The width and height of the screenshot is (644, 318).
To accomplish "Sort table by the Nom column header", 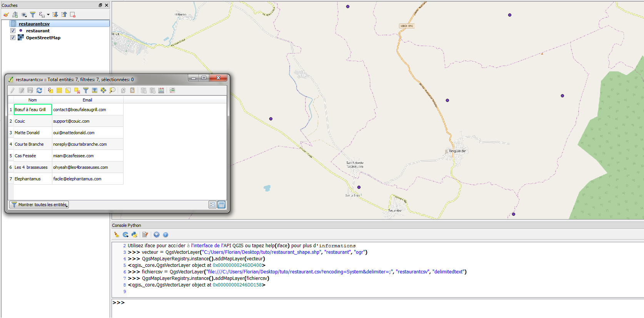I will [33, 100].
